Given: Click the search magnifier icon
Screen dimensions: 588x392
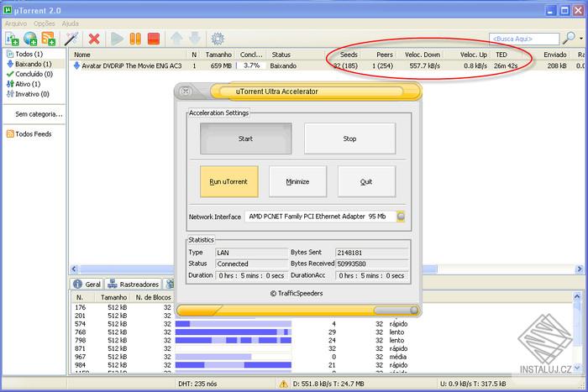Looking at the screenshot, I should [570, 38].
